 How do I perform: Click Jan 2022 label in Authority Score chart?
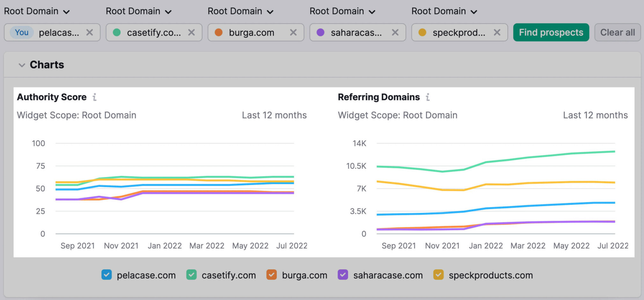(165, 246)
